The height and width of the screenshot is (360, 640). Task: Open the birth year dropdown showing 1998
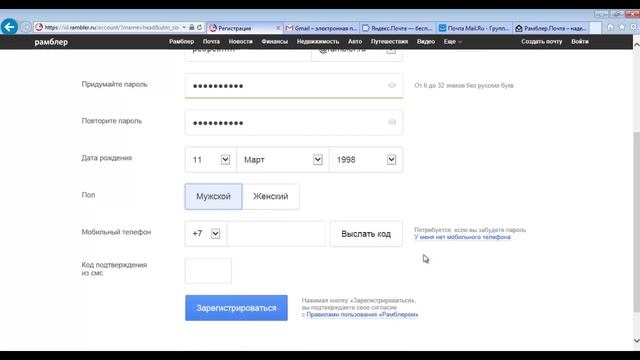click(366, 160)
